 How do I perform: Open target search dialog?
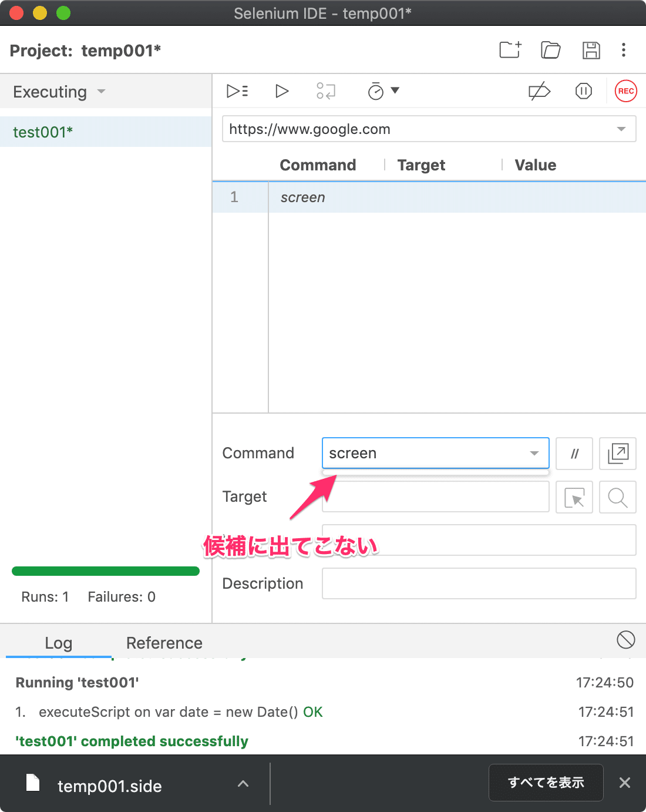[617, 497]
